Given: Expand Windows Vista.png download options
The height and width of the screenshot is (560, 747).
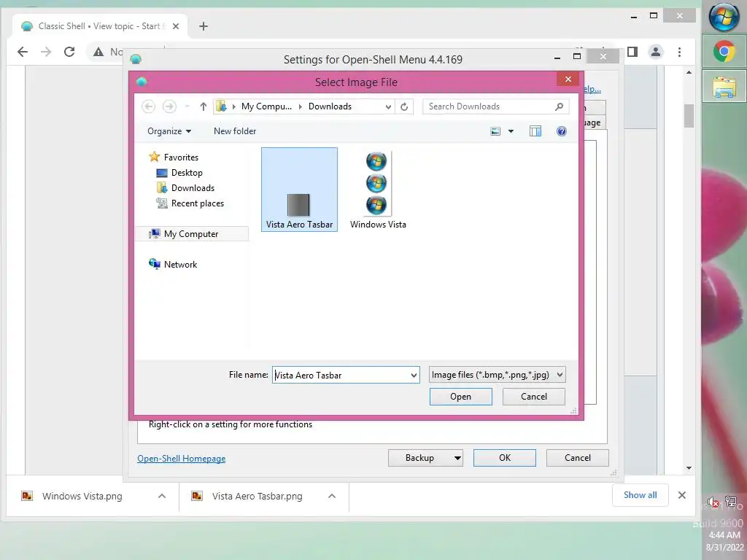Looking at the screenshot, I should tap(162, 496).
